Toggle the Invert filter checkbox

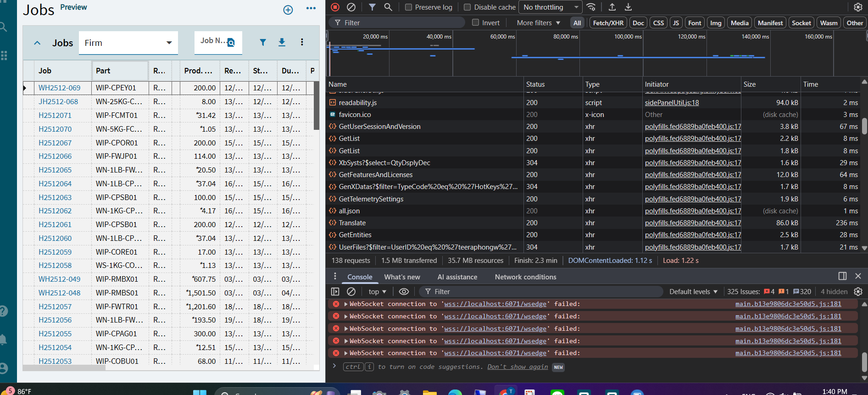coord(476,22)
